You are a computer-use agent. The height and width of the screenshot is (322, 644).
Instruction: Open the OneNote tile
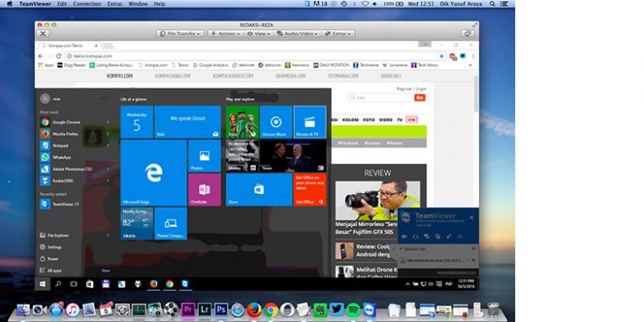tap(205, 189)
